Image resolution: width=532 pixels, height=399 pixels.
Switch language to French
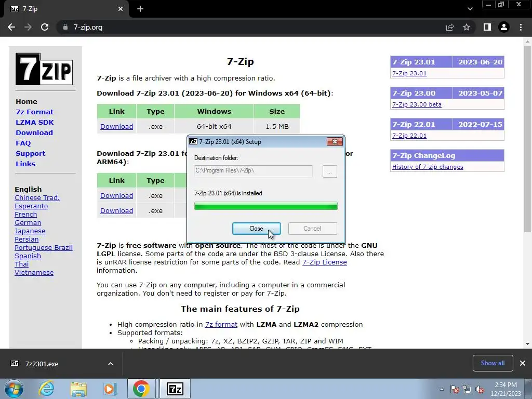(x=26, y=215)
